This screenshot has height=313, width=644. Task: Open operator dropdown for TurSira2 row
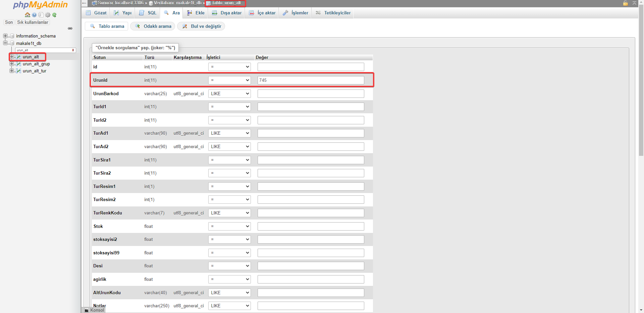[x=229, y=173]
